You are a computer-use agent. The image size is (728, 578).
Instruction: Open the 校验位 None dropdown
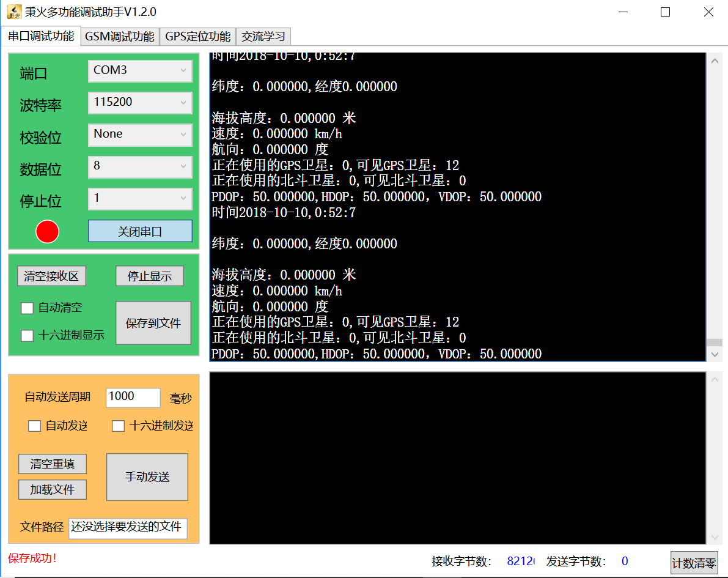[140, 135]
